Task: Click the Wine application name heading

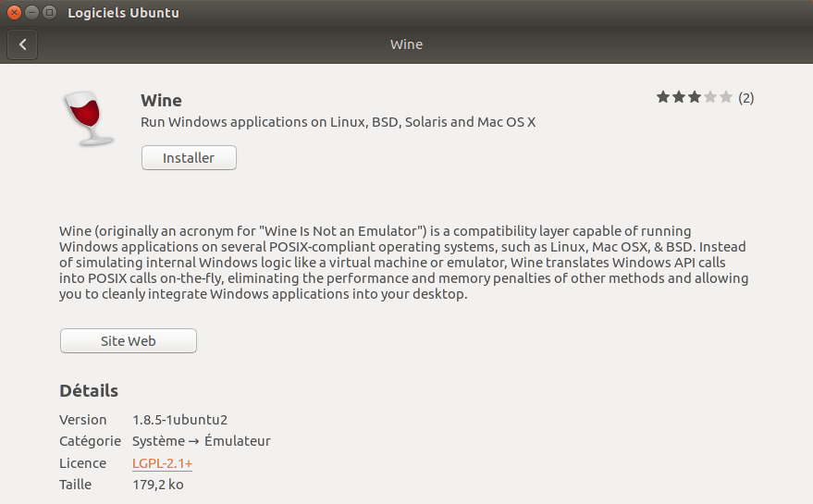Action: point(161,101)
